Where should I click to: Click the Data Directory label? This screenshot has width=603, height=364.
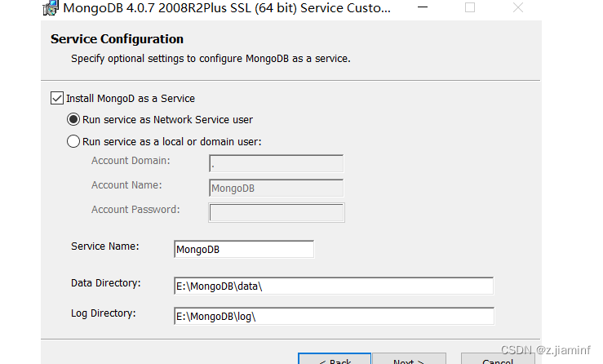click(106, 283)
